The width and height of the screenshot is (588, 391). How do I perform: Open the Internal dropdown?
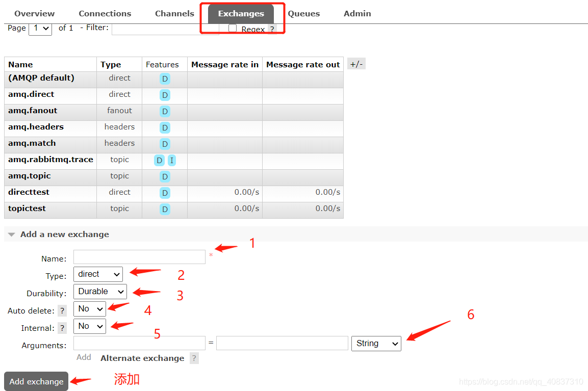(90, 326)
